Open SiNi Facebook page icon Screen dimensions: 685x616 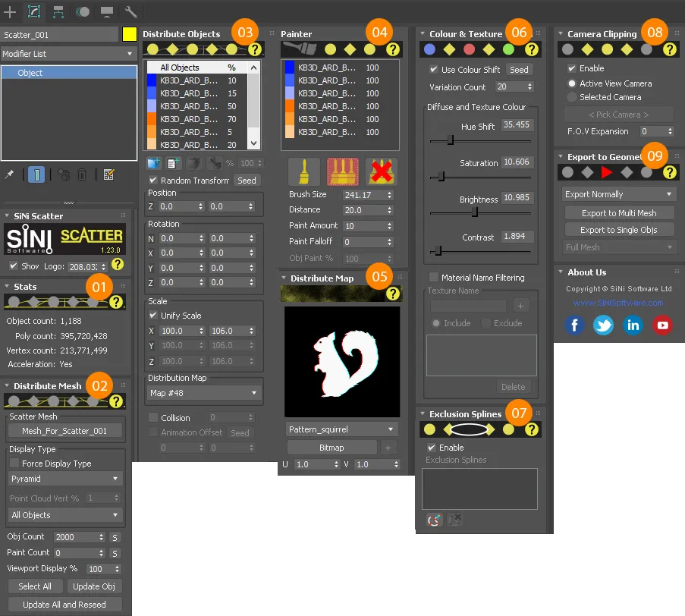click(574, 325)
